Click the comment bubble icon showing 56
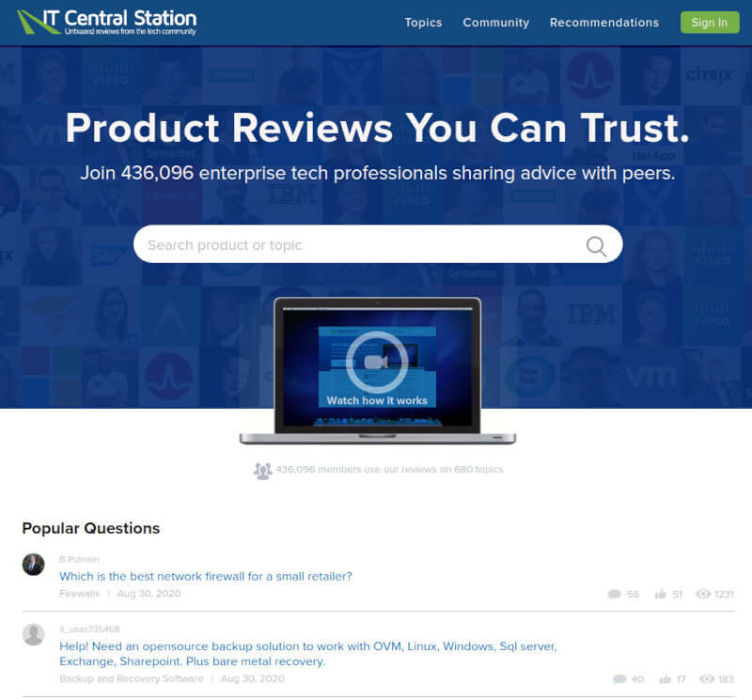 click(615, 594)
